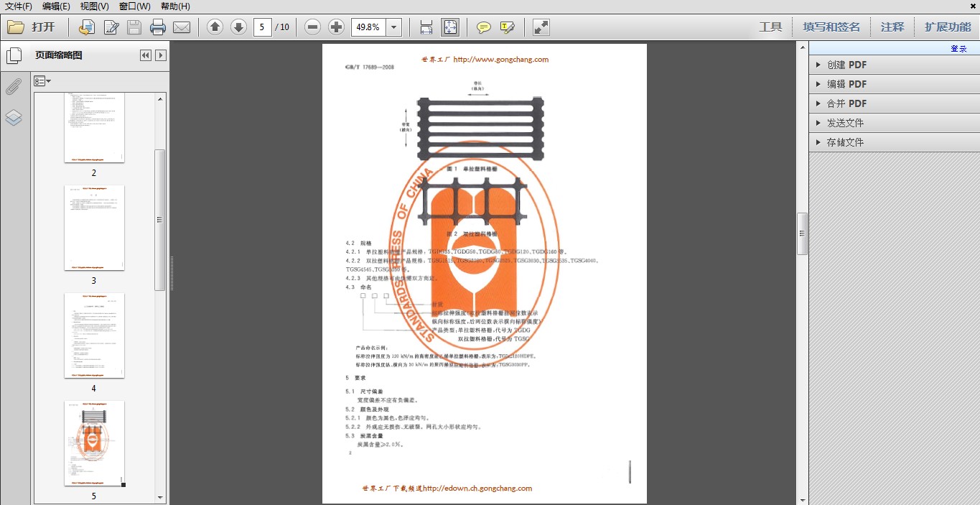Select fit one full page icon
This screenshot has height=505, width=980.
click(x=450, y=27)
